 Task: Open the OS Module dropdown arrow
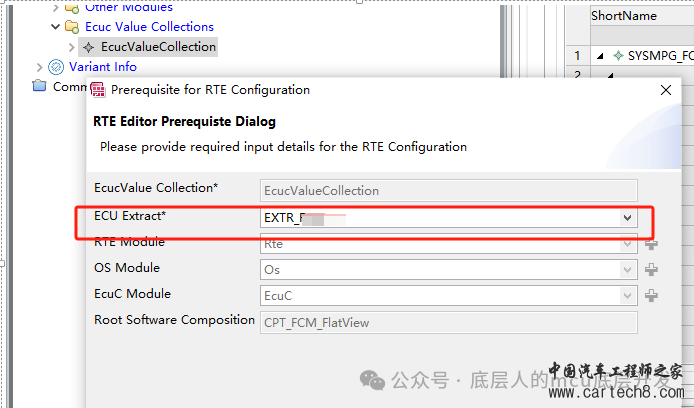[x=627, y=269]
